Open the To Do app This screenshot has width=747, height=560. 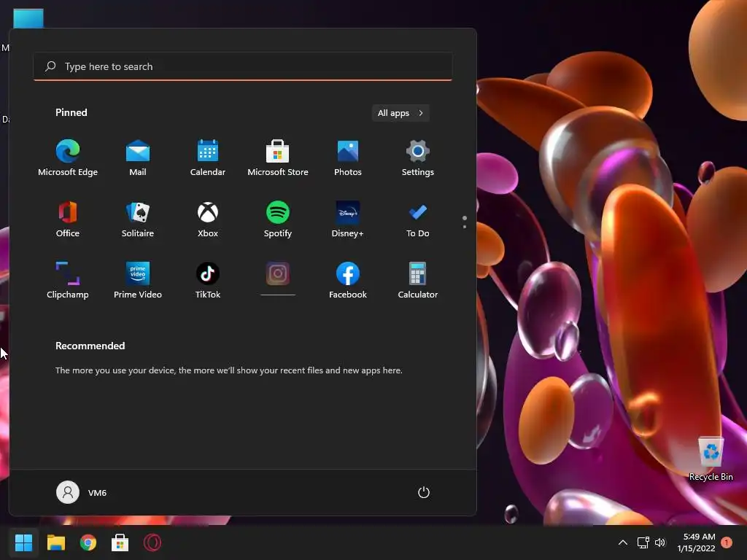click(x=418, y=219)
